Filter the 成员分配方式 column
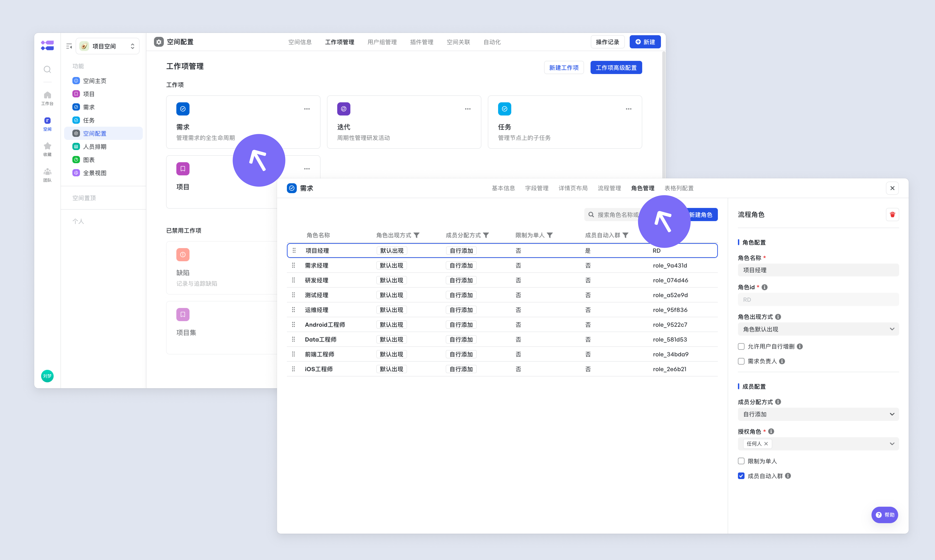This screenshot has height=560, width=935. pyautogui.click(x=486, y=235)
